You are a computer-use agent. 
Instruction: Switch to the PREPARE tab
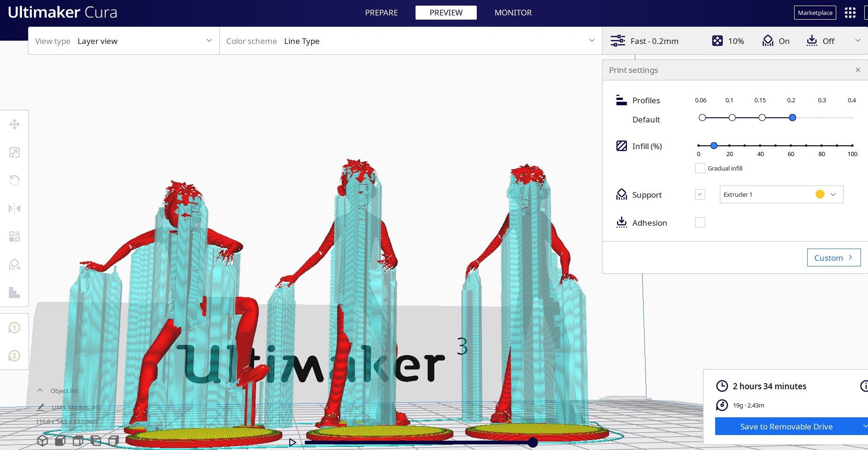(381, 13)
